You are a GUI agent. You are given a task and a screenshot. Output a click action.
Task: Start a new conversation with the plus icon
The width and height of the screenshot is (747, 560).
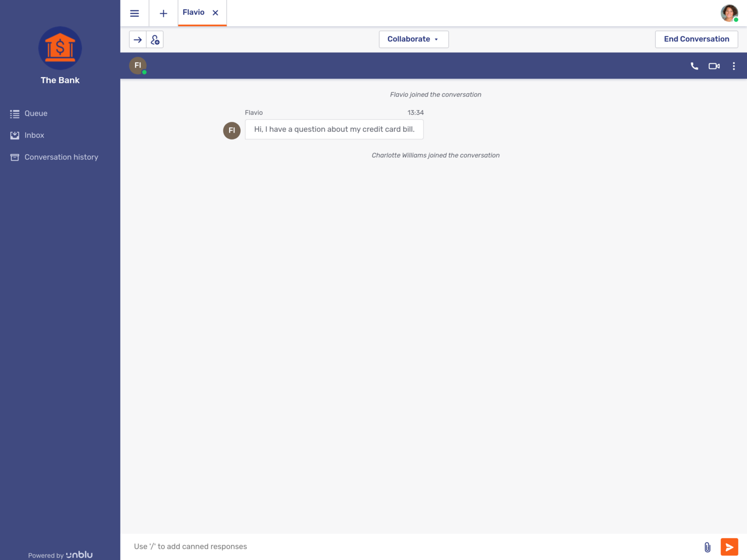163,13
